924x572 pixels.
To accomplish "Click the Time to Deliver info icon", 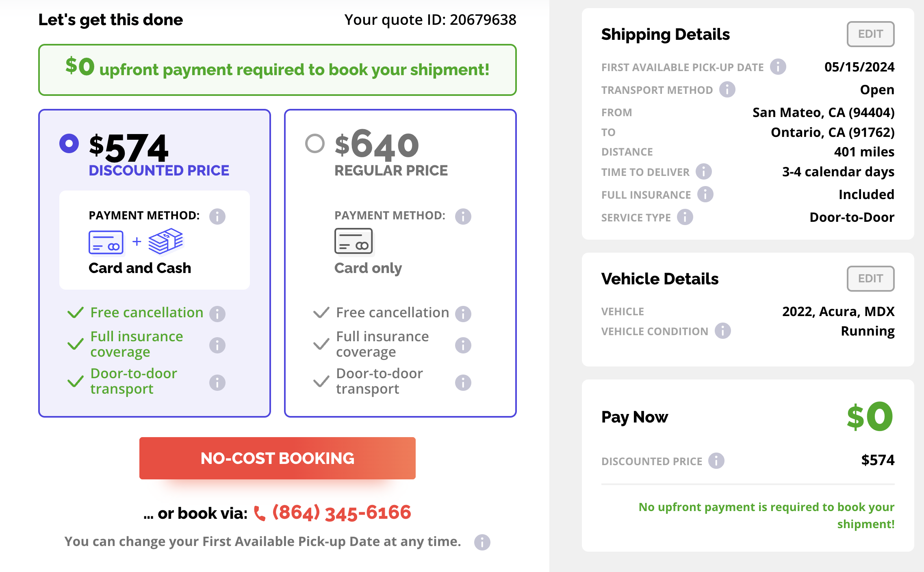I will (704, 171).
